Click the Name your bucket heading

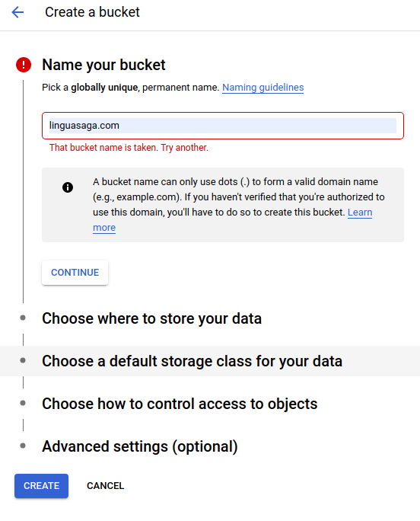[103, 65]
